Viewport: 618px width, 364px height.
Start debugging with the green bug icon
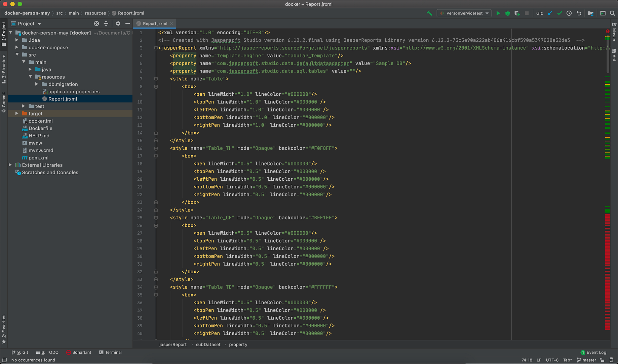coord(507,13)
